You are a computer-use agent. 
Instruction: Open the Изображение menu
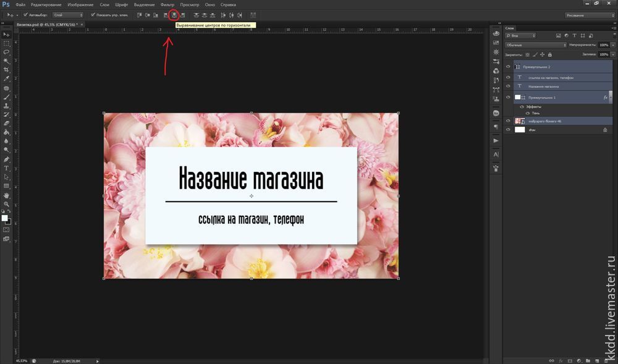(80, 4)
